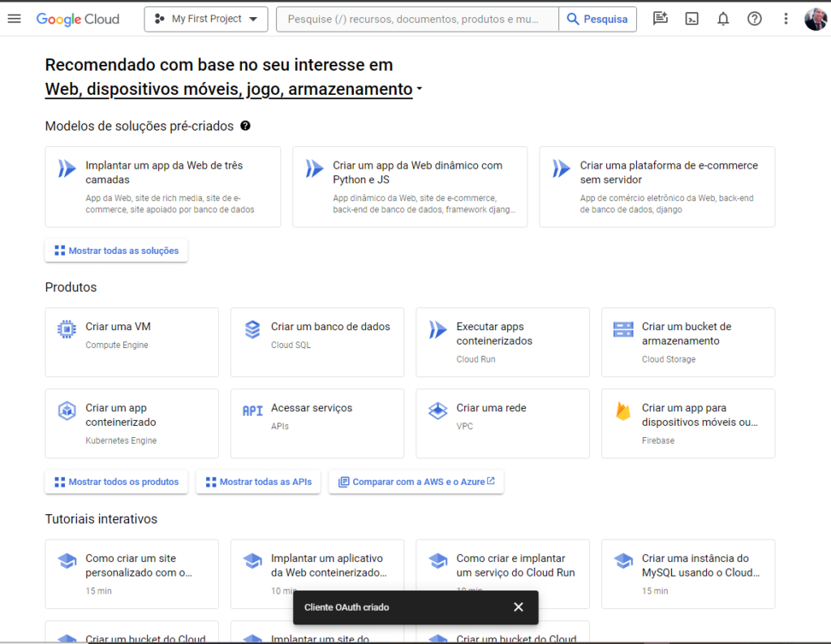Click the VPC network icon
This screenshot has width=831, height=644.
(437, 411)
